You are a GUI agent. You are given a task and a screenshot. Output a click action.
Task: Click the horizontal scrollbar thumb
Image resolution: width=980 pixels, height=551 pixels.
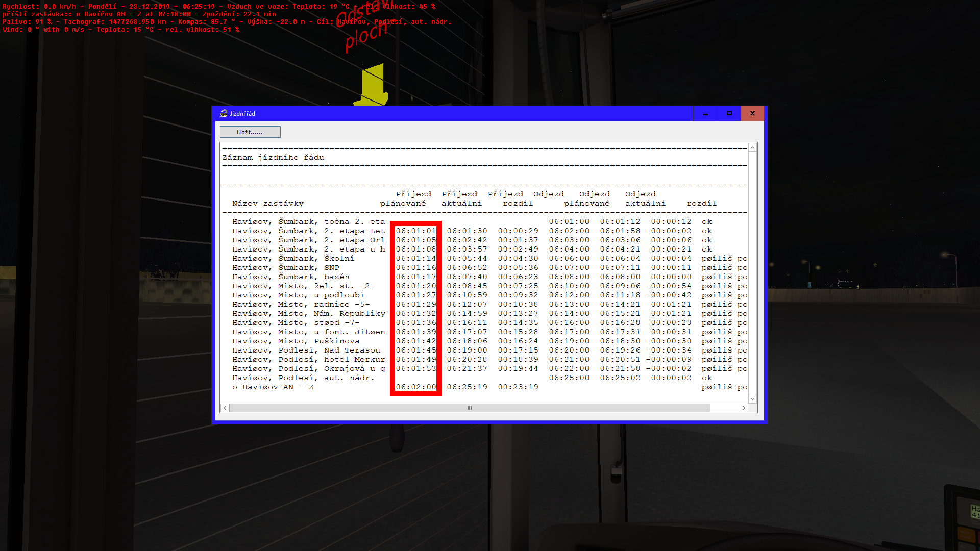click(469, 408)
